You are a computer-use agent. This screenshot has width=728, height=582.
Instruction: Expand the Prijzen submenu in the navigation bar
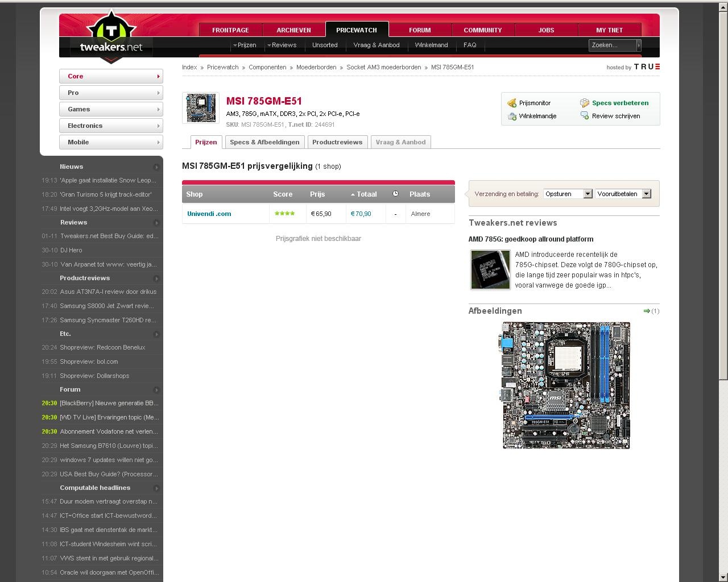tap(245, 45)
